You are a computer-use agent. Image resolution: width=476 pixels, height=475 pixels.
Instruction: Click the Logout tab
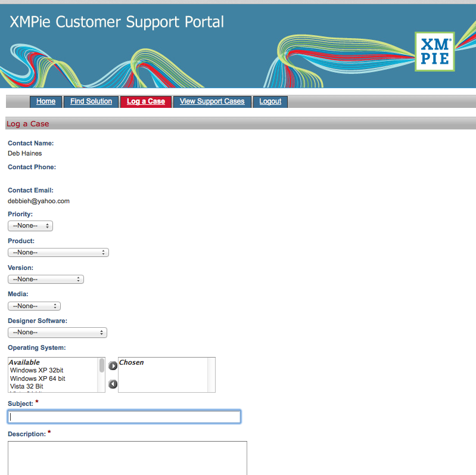(x=270, y=101)
